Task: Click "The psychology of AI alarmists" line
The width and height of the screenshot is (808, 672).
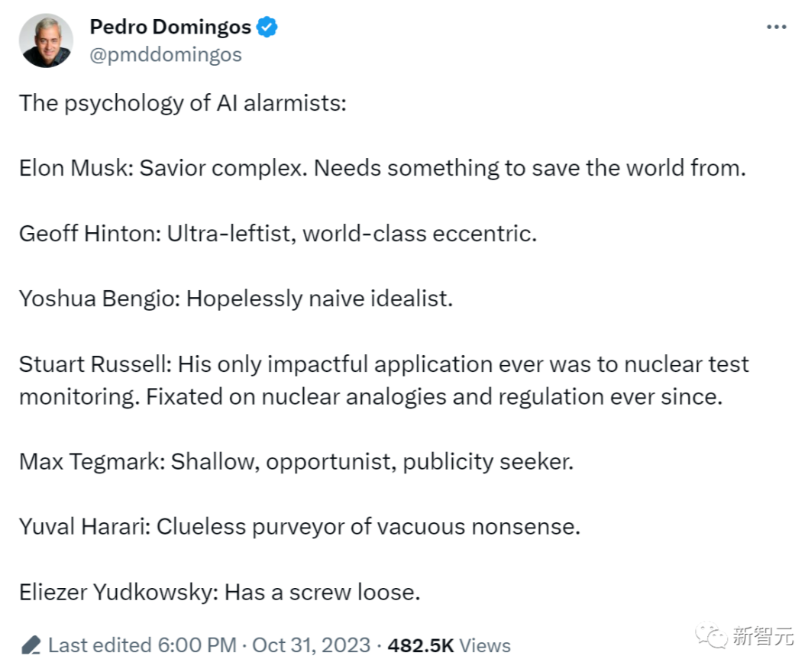Action: pyautogui.click(x=183, y=102)
